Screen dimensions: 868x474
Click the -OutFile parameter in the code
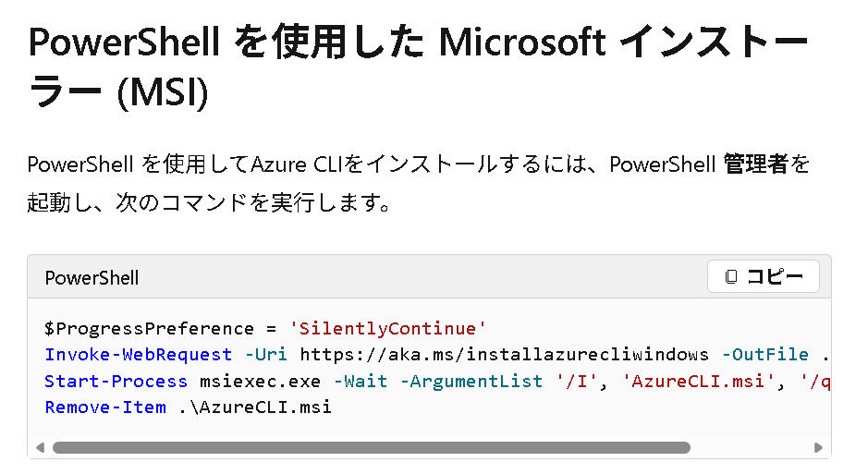pyautogui.click(x=764, y=355)
